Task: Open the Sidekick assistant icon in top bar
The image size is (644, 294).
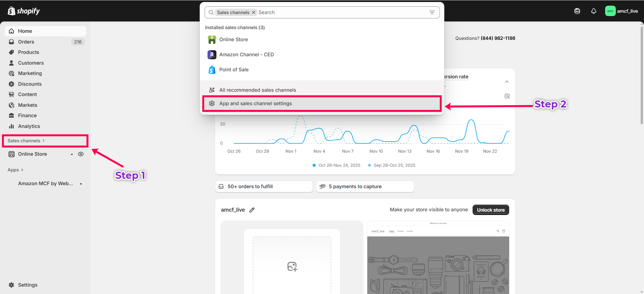Action: click(577, 11)
